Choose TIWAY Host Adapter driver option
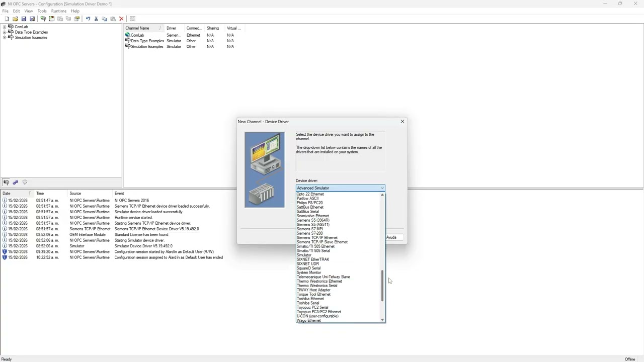Image resolution: width=644 pixels, height=362 pixels. [x=313, y=290]
